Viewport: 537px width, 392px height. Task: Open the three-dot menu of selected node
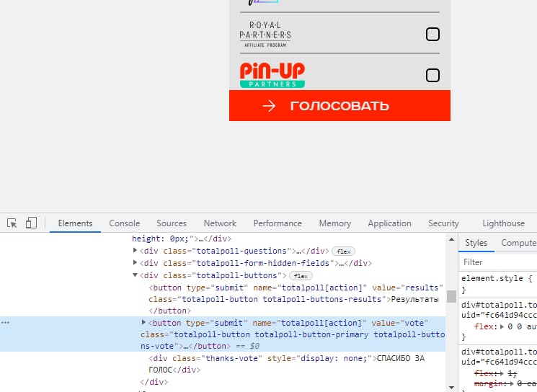tap(6, 323)
